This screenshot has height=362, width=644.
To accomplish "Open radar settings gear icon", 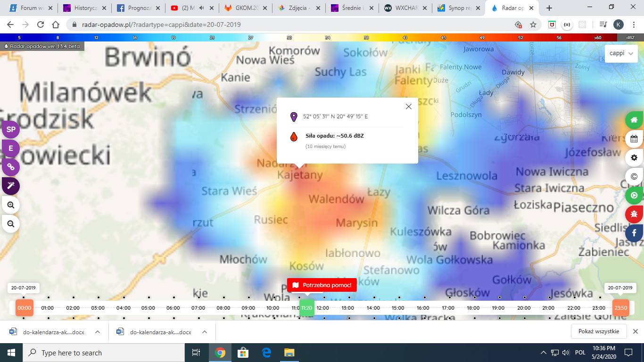I will (634, 157).
